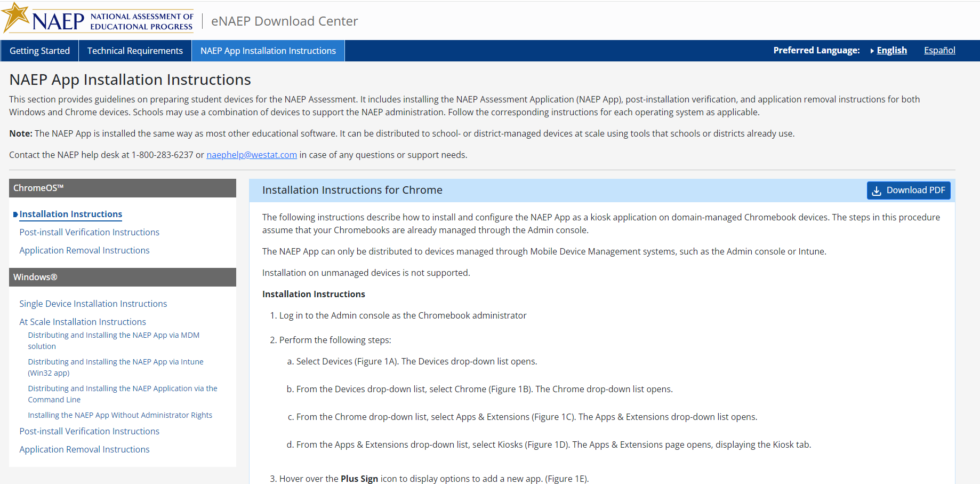
Task: Click the Preferred Language label
Action: (816, 50)
